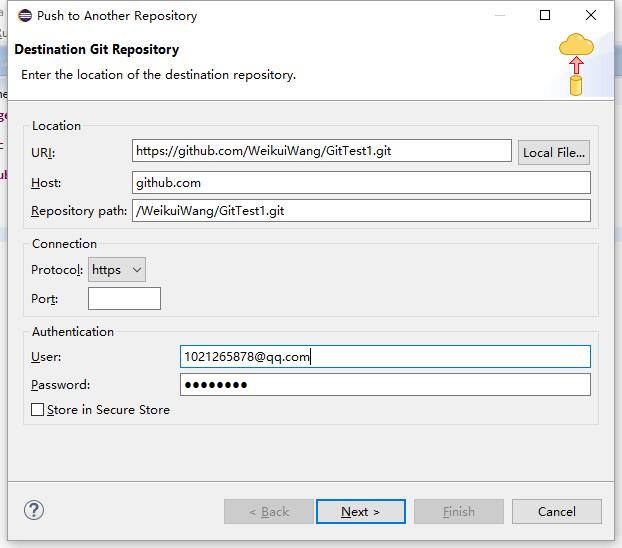Click the Finish button

point(458,511)
